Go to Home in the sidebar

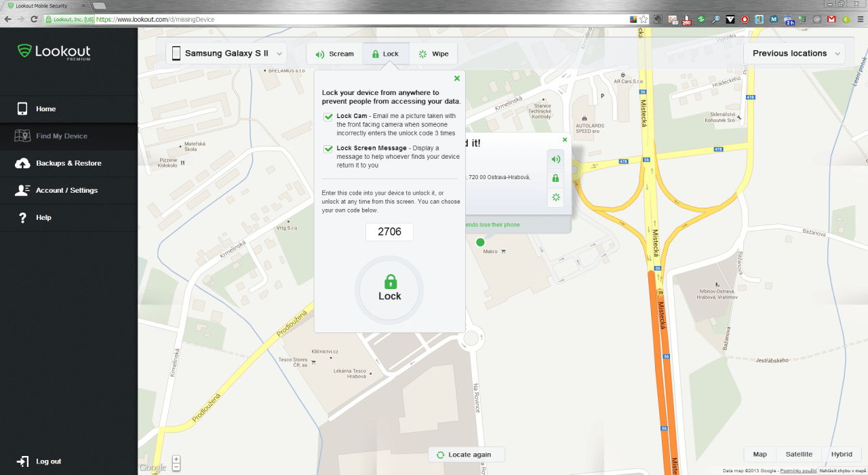[x=68, y=109]
